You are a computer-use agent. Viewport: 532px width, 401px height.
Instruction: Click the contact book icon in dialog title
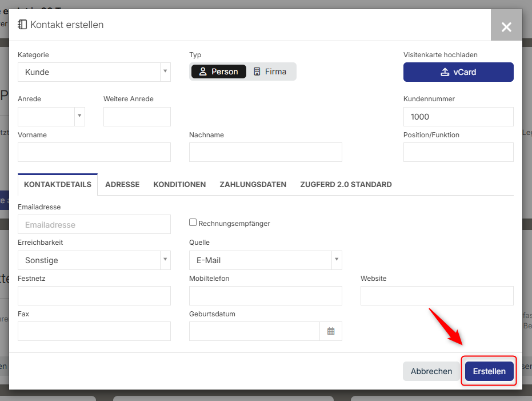[x=22, y=25]
